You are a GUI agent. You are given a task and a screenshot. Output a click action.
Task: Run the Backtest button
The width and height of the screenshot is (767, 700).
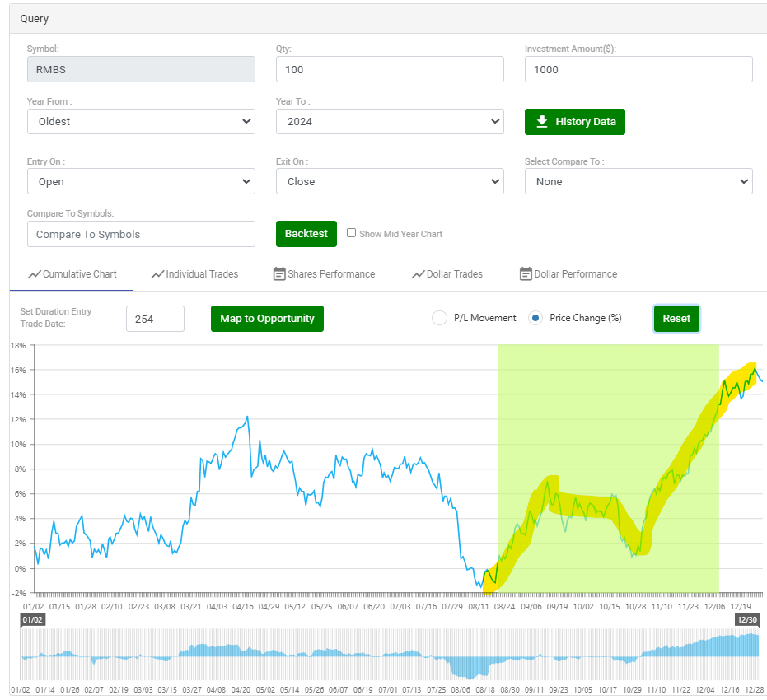[x=306, y=234]
